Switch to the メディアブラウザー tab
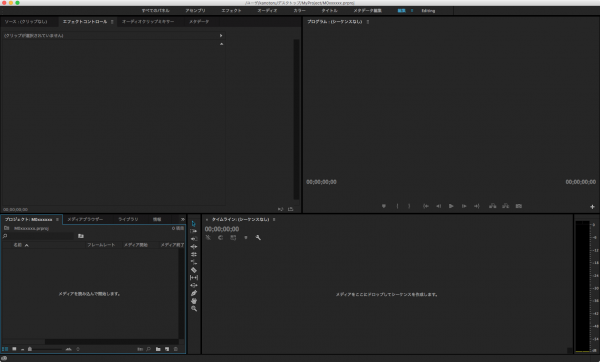 85,219
